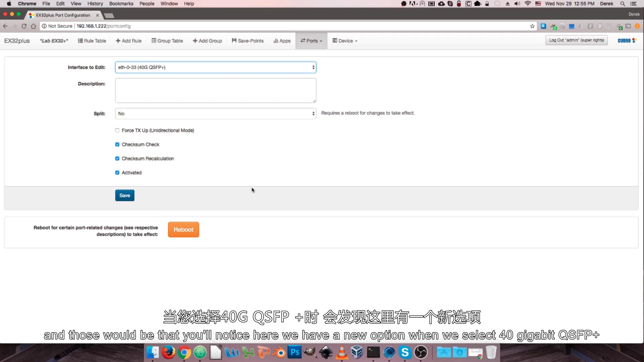Image resolution: width=644 pixels, height=362 pixels.
Task: Open the Device navbar menu
Action: point(345,41)
